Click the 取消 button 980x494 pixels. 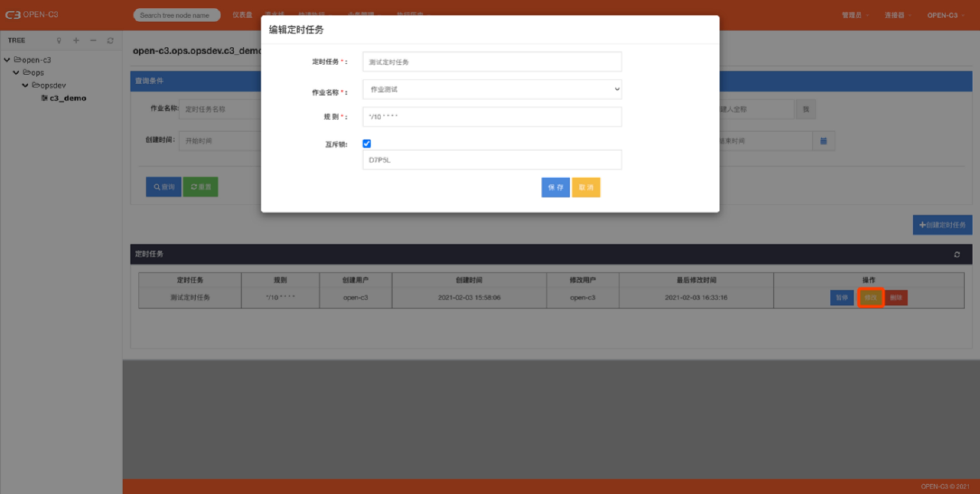(586, 187)
